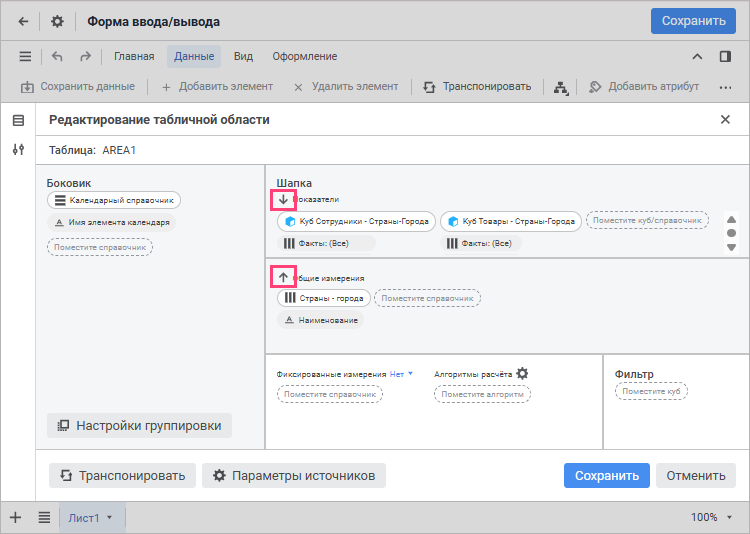This screenshot has height=534, width=750.
Task: Close the table area editing panel
Action: click(725, 120)
